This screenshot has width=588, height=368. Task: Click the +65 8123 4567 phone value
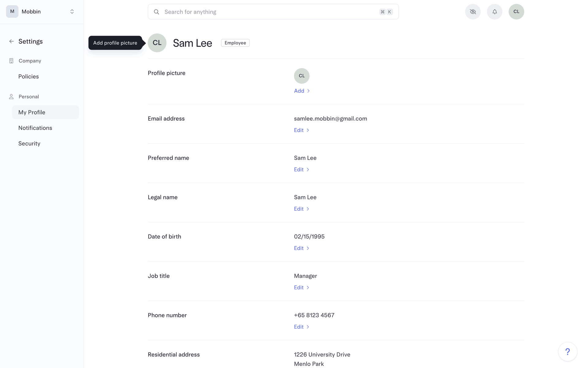coord(314,315)
